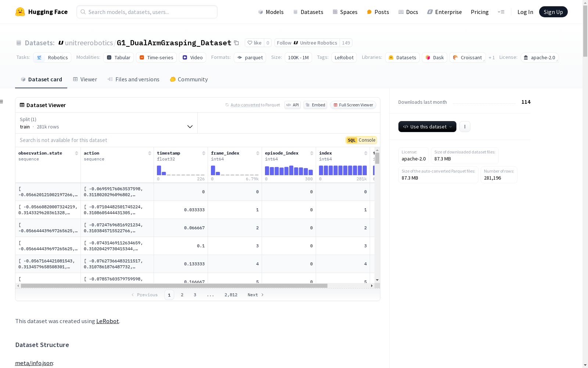The height and width of the screenshot is (368, 588).
Task: Click the Dask library tag
Action: 435,57
